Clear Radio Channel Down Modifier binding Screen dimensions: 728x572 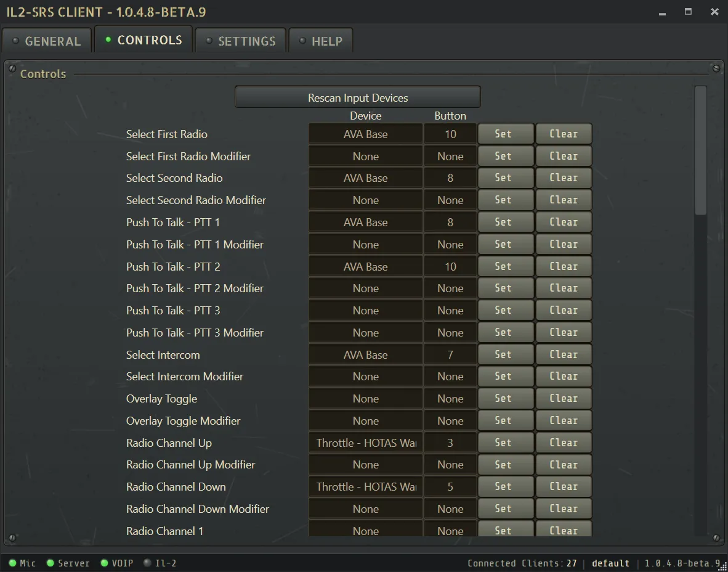[564, 509]
